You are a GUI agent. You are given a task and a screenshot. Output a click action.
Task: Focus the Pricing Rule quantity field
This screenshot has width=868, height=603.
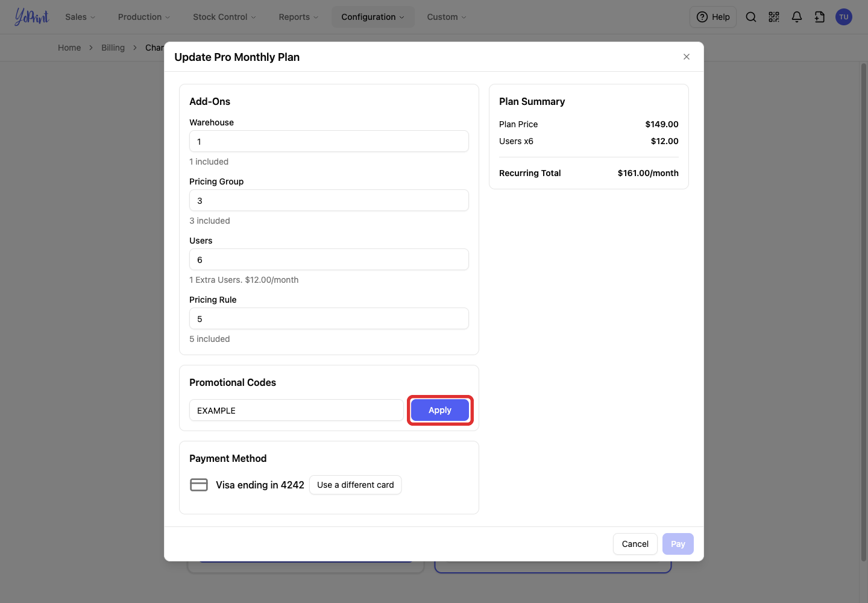329,318
